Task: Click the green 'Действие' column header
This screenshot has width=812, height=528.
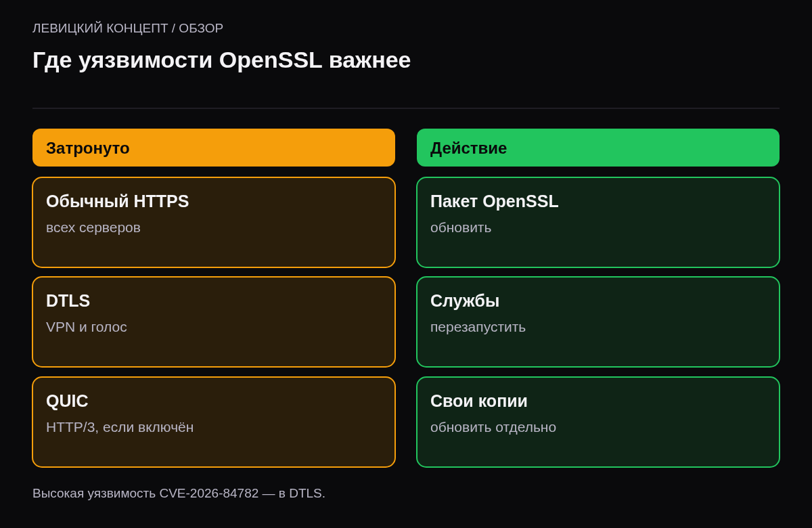Action: [598, 148]
